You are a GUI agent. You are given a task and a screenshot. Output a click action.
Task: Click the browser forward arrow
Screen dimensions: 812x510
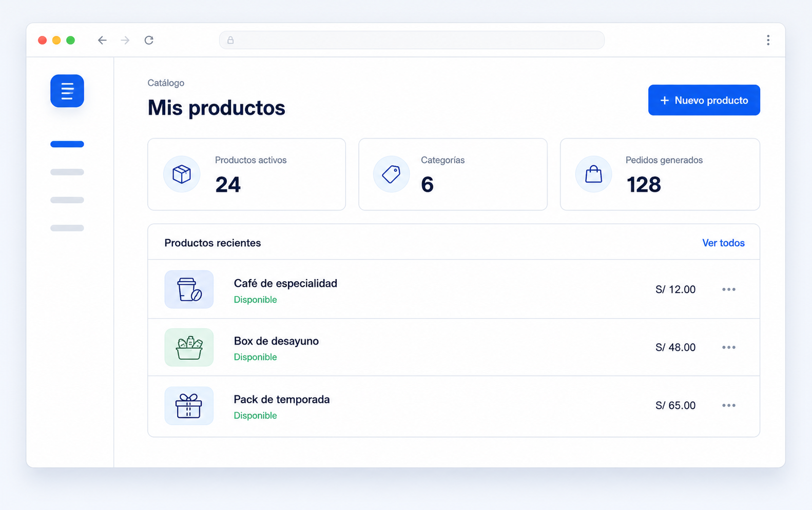[125, 40]
